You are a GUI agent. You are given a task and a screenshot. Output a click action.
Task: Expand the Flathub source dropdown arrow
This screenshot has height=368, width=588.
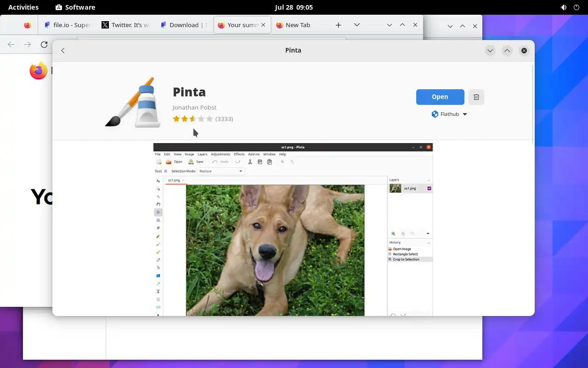pyautogui.click(x=464, y=115)
